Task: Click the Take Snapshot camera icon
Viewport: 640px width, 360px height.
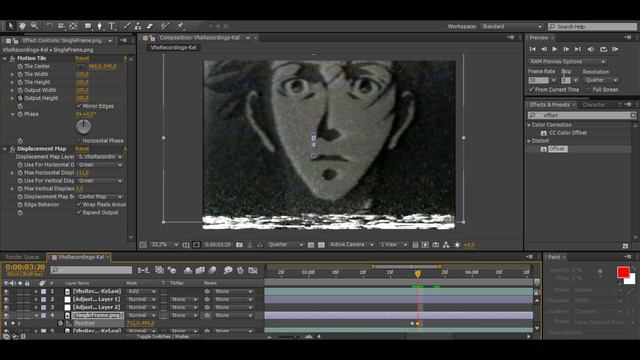Action: coord(239,245)
